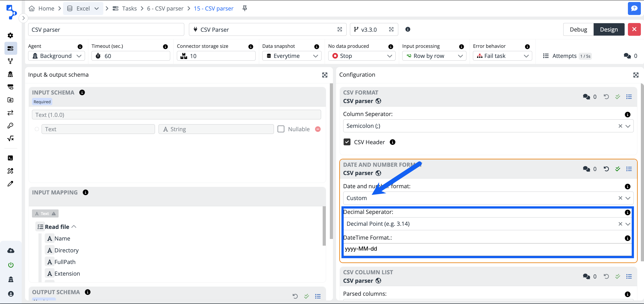
Task: Expand the Input & output schema panel
Action: [x=324, y=75]
